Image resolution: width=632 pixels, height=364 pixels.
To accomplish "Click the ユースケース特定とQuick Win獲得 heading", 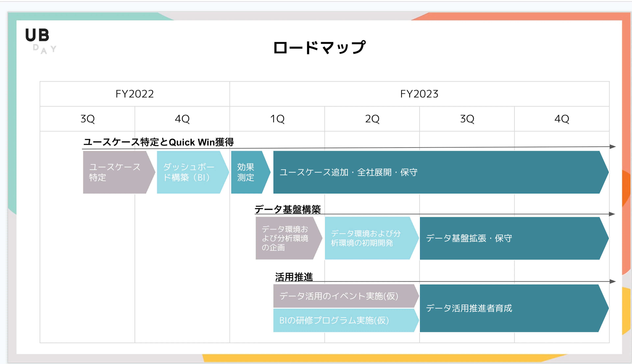I will [158, 142].
